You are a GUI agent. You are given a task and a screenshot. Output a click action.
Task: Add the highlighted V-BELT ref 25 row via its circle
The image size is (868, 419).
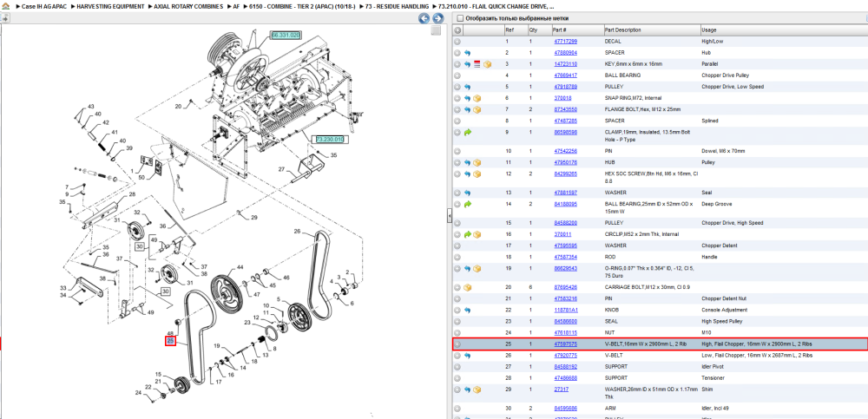pyautogui.click(x=457, y=344)
